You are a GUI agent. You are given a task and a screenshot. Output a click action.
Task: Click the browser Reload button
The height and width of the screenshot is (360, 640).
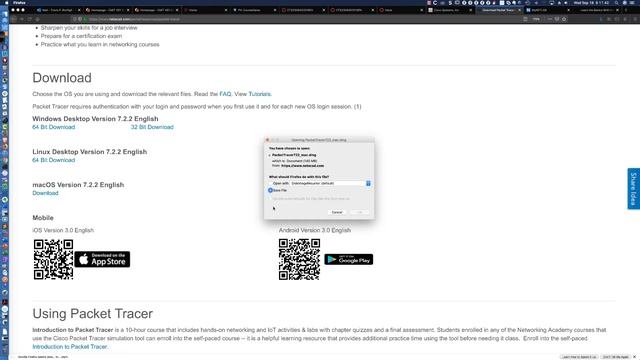point(29,19)
